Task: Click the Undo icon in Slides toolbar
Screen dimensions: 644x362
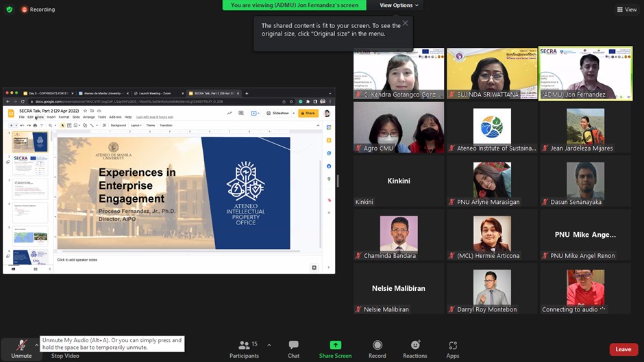Action: pyautogui.click(x=22, y=125)
